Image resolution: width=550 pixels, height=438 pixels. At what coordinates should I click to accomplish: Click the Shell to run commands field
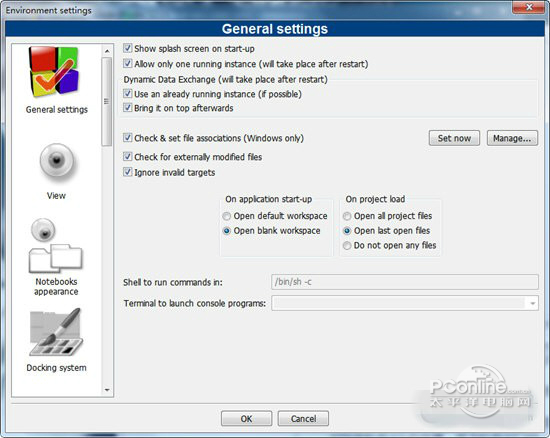[405, 282]
